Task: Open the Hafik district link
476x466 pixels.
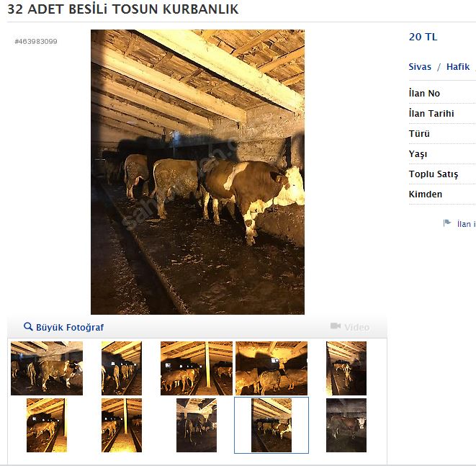Action: coord(458,66)
